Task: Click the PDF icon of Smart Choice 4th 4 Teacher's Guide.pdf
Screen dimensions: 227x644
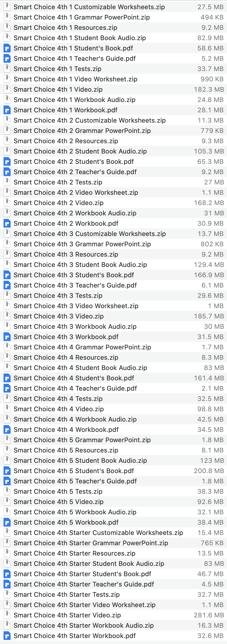Action: 7,388
